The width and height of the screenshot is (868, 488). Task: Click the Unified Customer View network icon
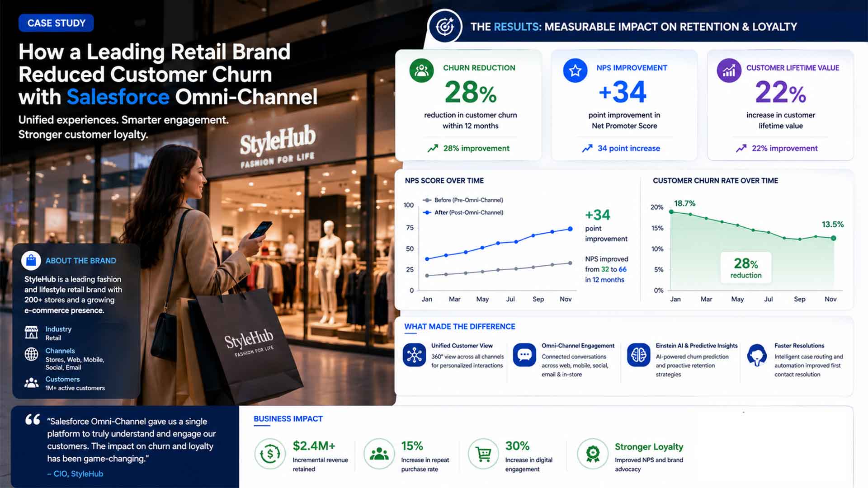click(x=414, y=355)
